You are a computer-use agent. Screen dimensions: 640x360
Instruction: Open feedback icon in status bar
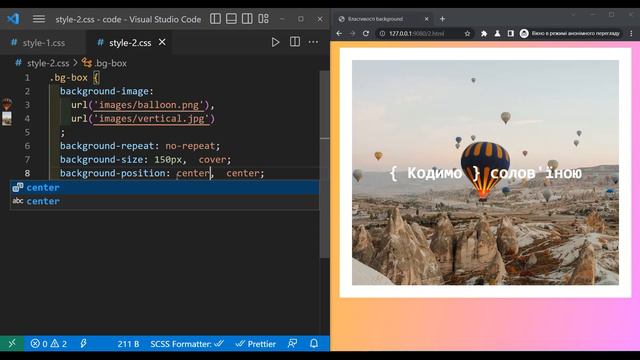(x=292, y=344)
